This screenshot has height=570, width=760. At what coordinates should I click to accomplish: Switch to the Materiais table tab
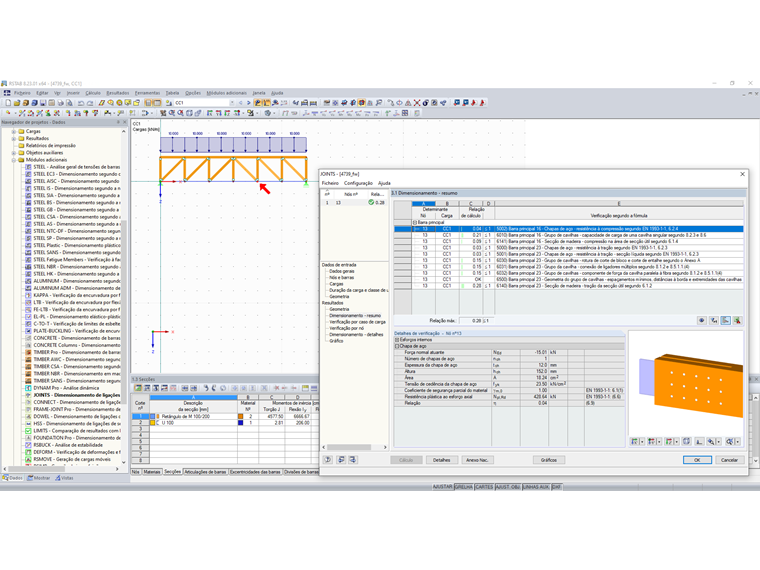[152, 472]
